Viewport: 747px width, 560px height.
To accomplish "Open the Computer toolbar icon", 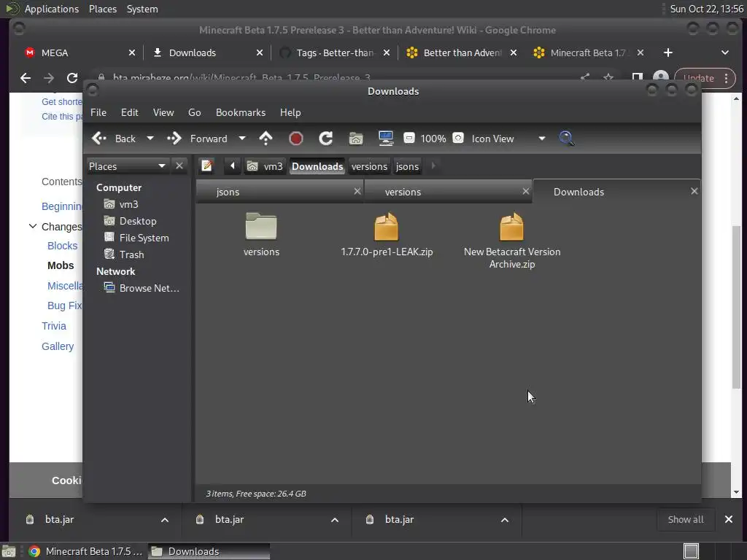I will [386, 139].
